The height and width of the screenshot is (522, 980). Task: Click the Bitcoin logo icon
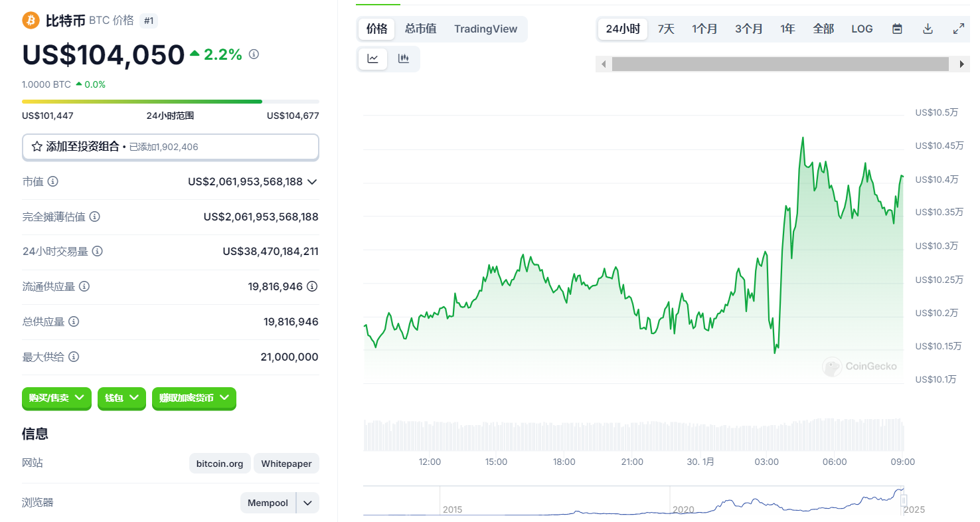pyautogui.click(x=31, y=20)
